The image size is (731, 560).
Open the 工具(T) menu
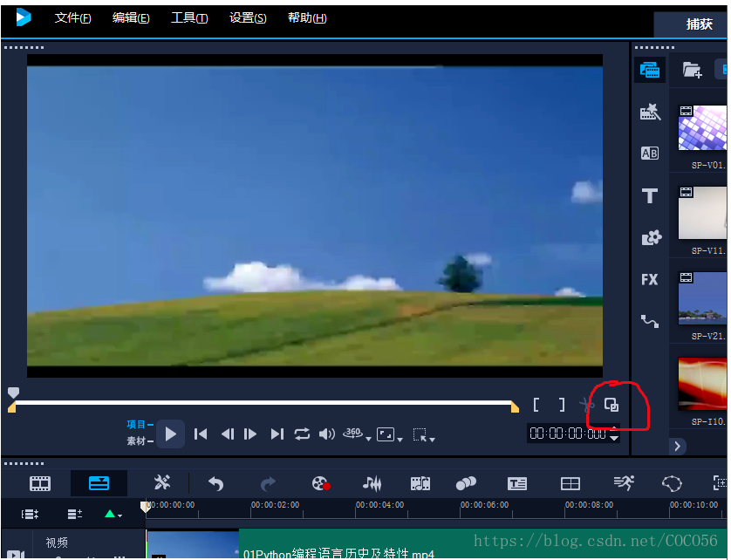click(189, 18)
